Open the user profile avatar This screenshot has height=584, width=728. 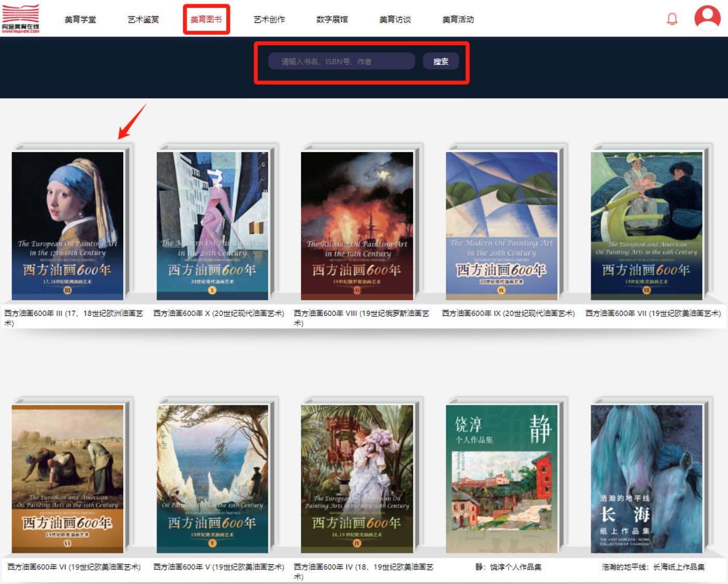pos(707,18)
